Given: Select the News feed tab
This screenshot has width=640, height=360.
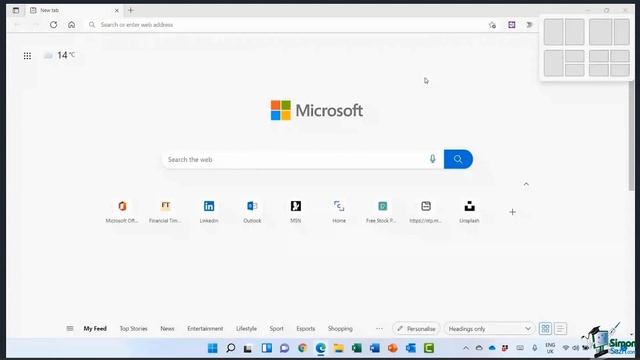Looking at the screenshot, I should (x=167, y=329).
